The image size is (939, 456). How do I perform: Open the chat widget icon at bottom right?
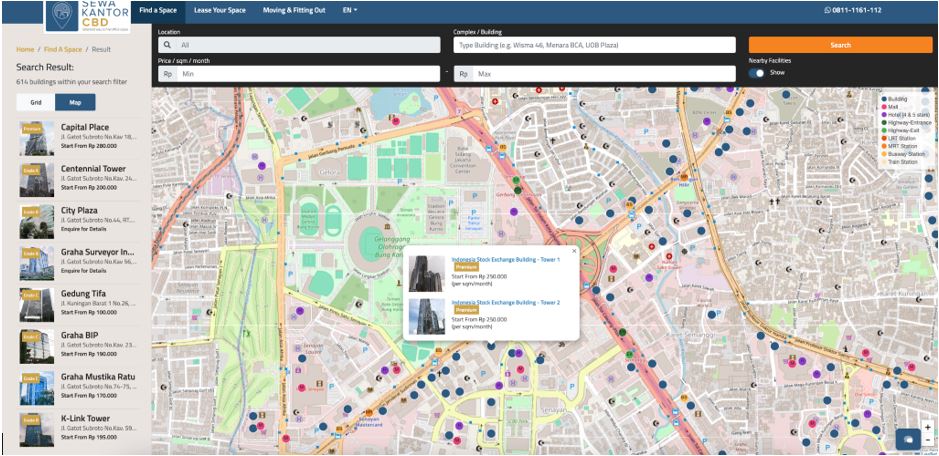pos(908,438)
